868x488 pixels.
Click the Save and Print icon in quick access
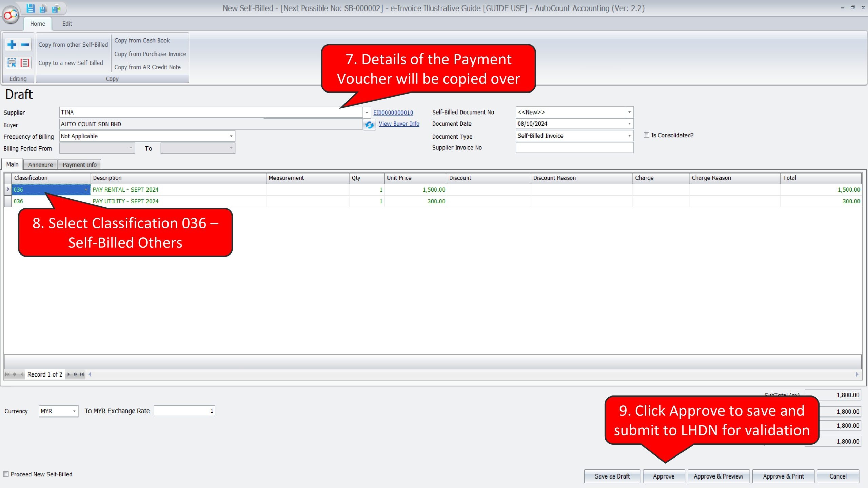[56, 8]
